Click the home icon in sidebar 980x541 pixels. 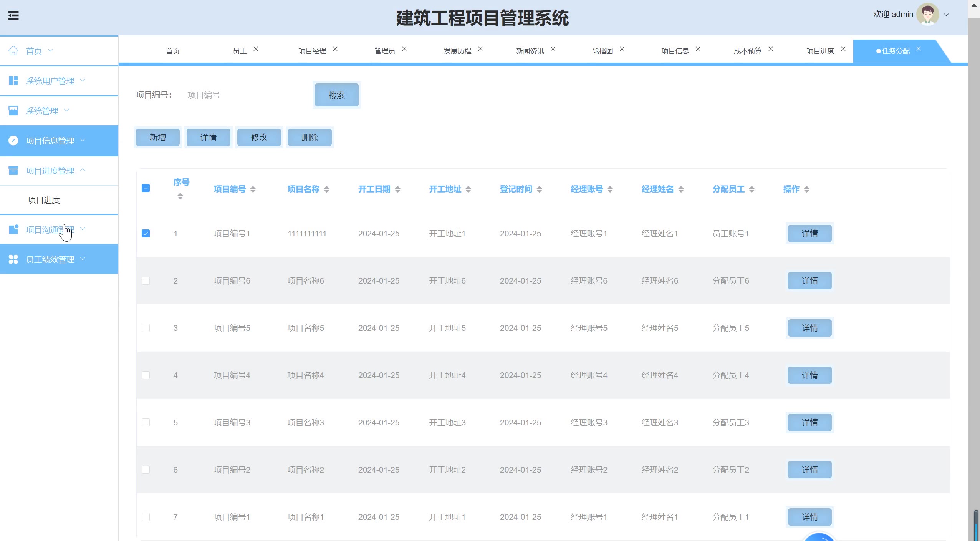point(13,51)
